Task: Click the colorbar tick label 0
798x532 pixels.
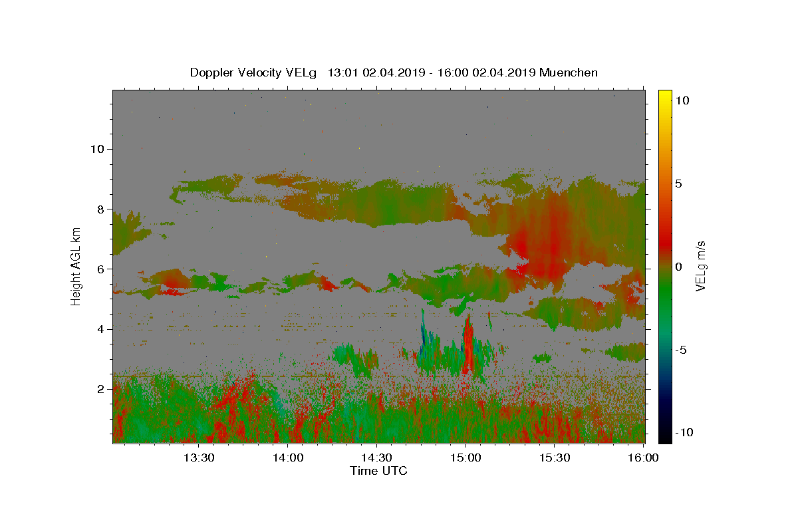Action: 678,267
